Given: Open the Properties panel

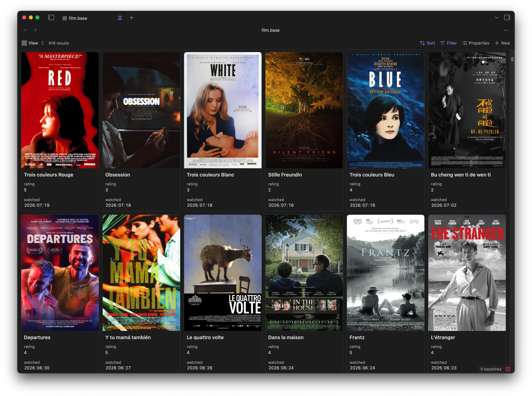Looking at the screenshot, I should 475,43.
